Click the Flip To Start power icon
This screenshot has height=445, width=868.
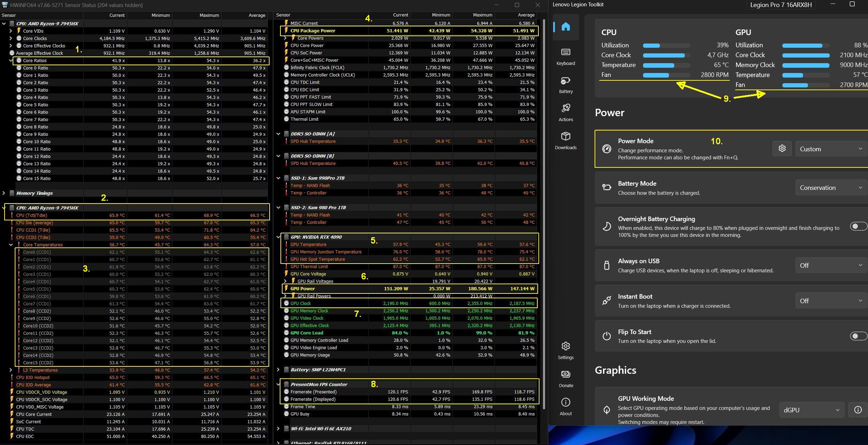coord(607,336)
